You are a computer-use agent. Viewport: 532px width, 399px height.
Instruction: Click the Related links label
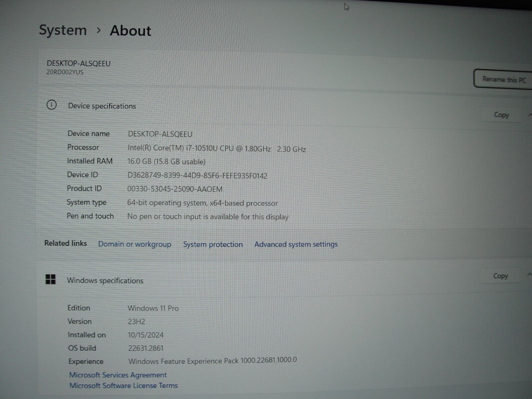(x=66, y=243)
